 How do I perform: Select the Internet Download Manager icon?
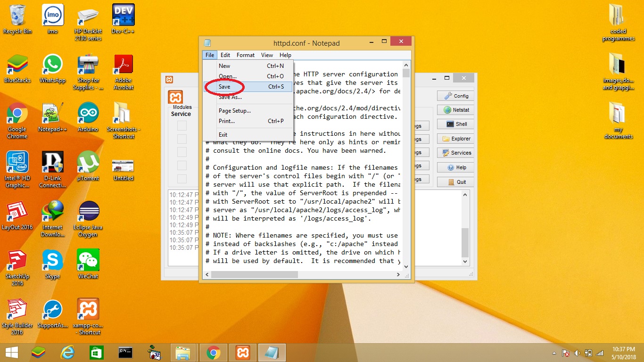pos(52,219)
